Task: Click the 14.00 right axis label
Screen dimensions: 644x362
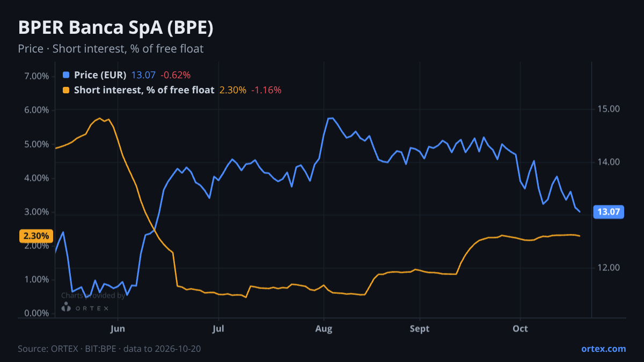Action: click(x=608, y=162)
